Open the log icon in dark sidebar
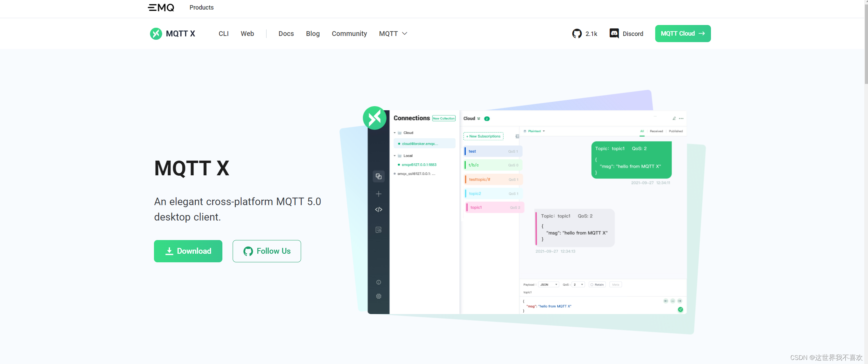 click(378, 230)
